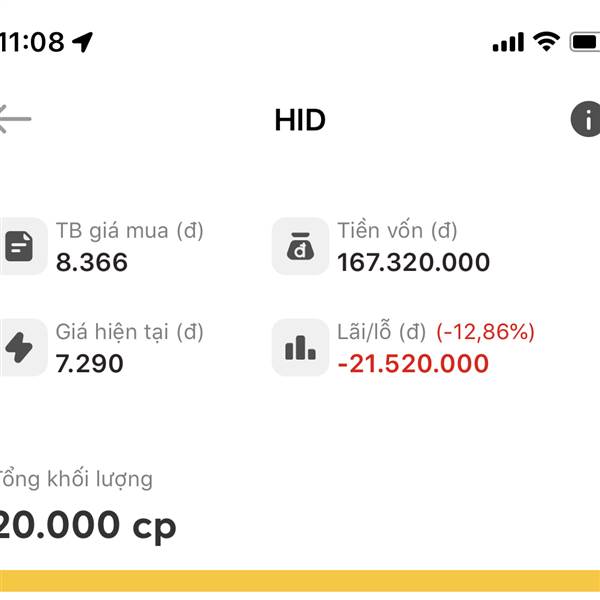Viewport: 600px width, 600px height.
Task: Open the info icon at top right
Action: pos(585,119)
